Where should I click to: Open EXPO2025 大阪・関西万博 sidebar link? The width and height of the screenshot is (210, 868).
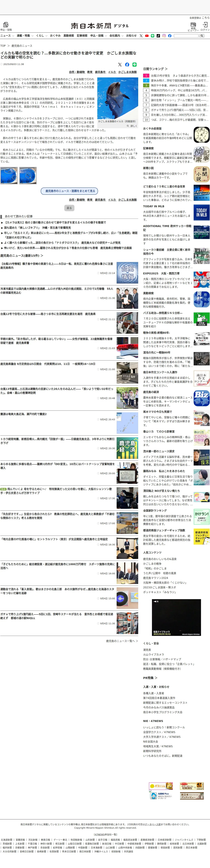pyautogui.click(x=161, y=274)
